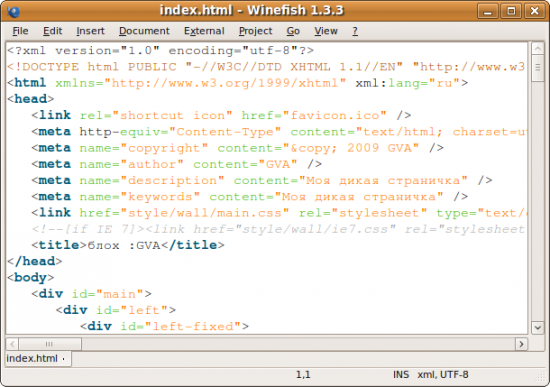Open the ? help menu
The width and height of the screenshot is (550, 387).
coord(355,31)
